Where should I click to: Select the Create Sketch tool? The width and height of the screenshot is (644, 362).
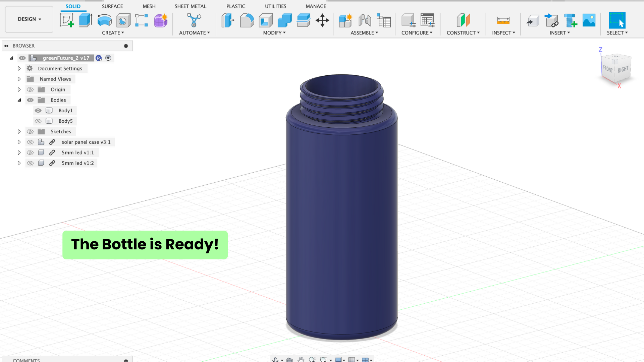pos(67,20)
